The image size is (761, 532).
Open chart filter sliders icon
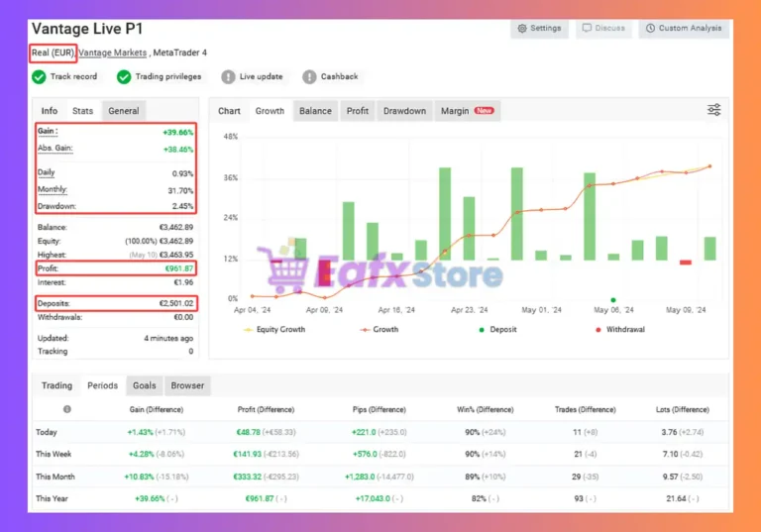click(x=713, y=110)
